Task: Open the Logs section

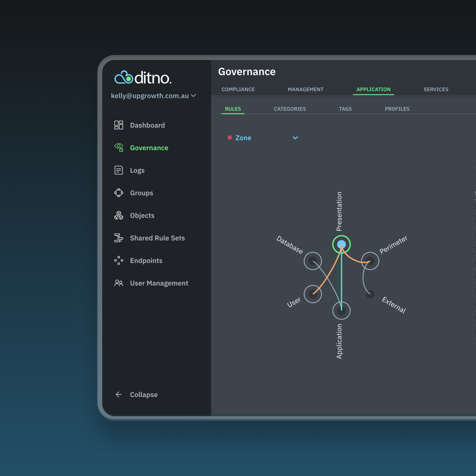Action: tap(137, 170)
